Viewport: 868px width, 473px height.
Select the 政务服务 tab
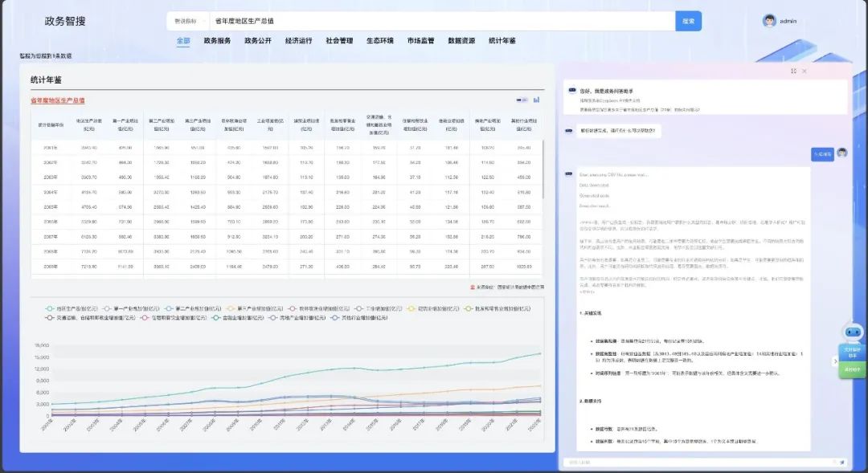click(x=217, y=40)
